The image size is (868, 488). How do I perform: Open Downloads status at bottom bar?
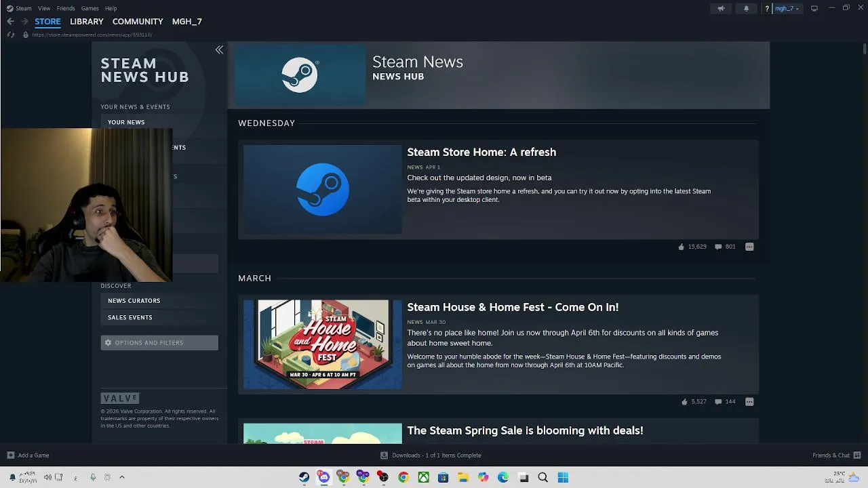(x=431, y=455)
